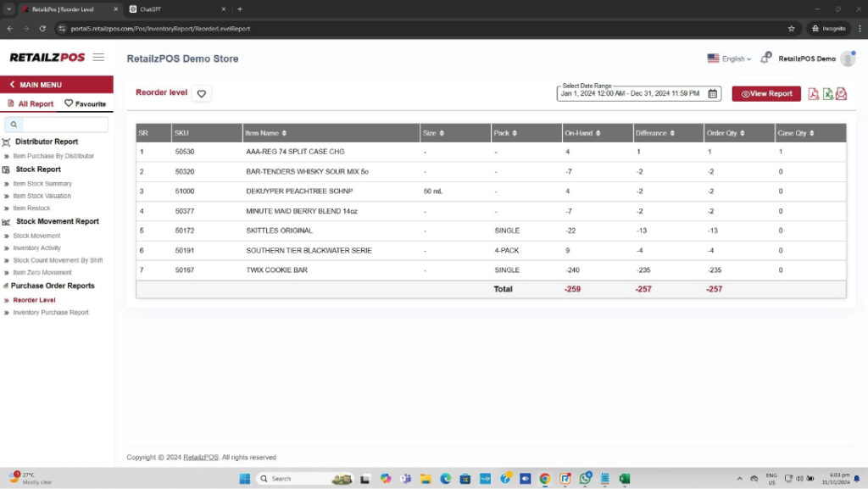Select the All Report tab
Screen dimensions: 868x489
tap(31, 104)
